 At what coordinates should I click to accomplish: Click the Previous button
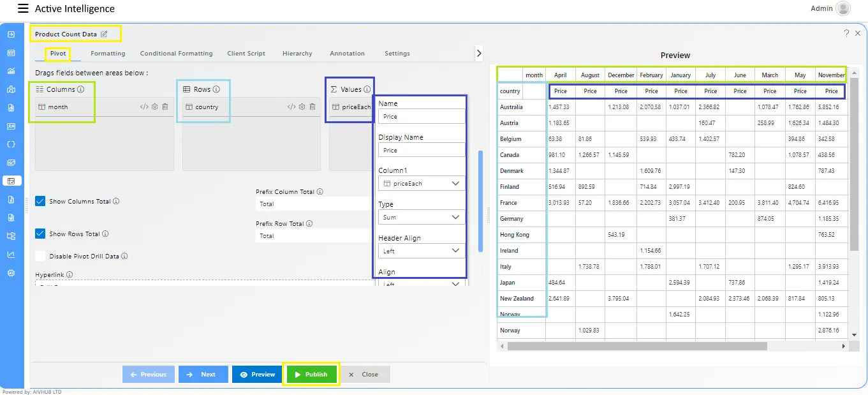148,375
